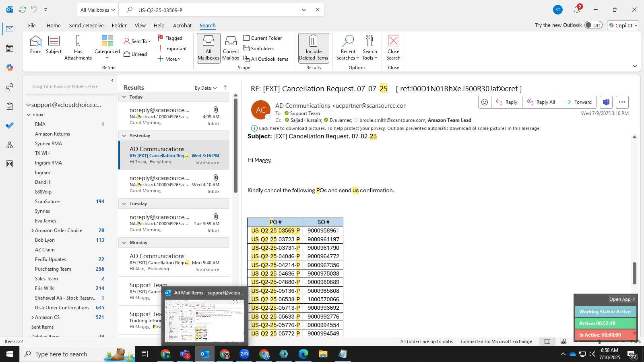
Task: Open Search Tools dropdown
Action: (370, 47)
